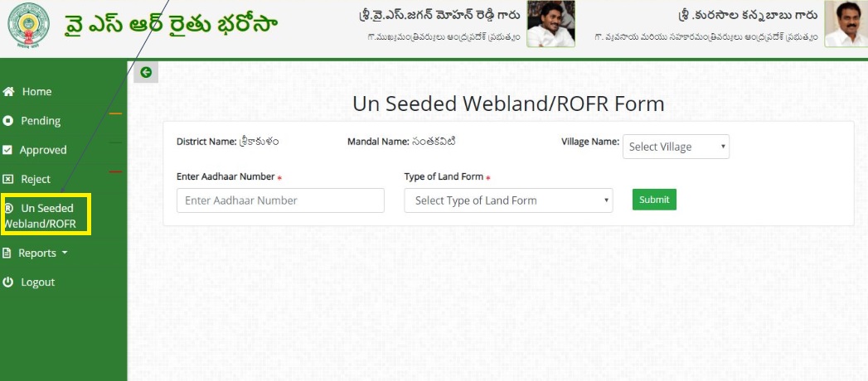Click the Logout power icon
The height and width of the screenshot is (381, 868).
(x=7, y=282)
